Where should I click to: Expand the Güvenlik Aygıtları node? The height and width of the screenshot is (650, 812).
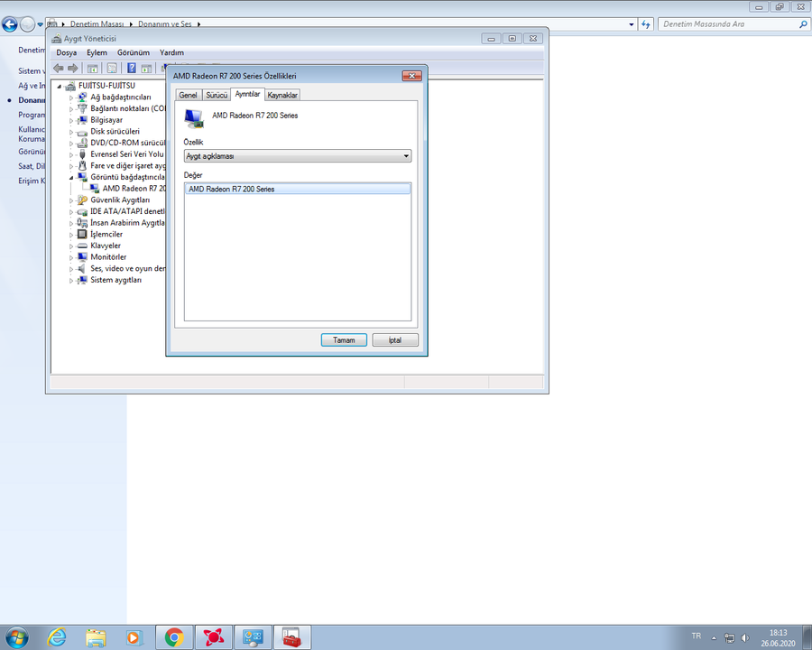71,200
